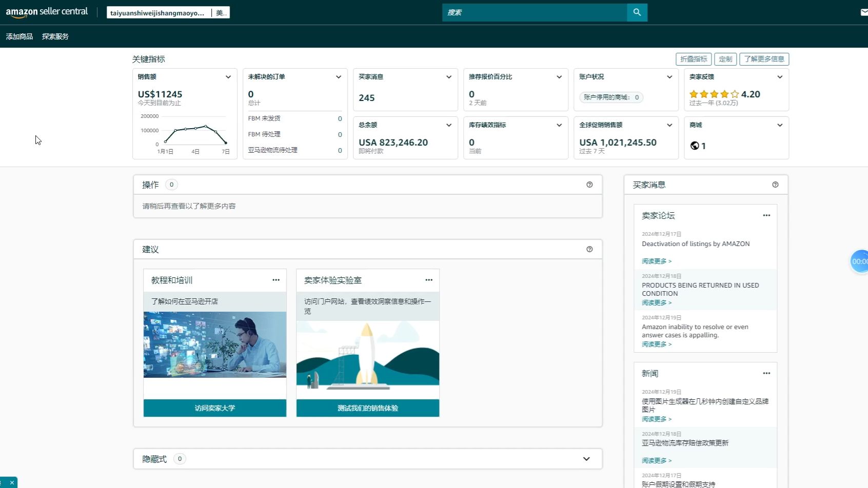Open the 卖家体验实验室 card options menu
Image resolution: width=868 pixels, height=488 pixels.
point(429,280)
